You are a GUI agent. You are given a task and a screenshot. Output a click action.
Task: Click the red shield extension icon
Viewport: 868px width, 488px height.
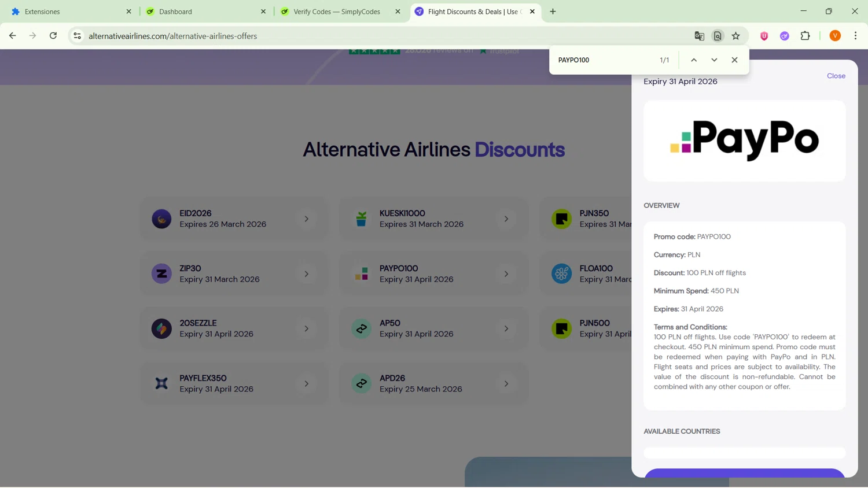(x=764, y=36)
